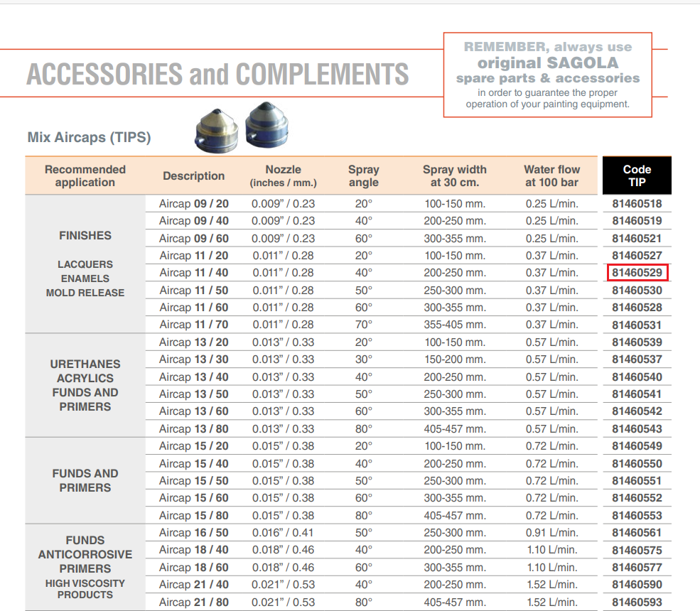This screenshot has width=700, height=611.
Task: Select tip code 81460561
Action: pyautogui.click(x=637, y=532)
